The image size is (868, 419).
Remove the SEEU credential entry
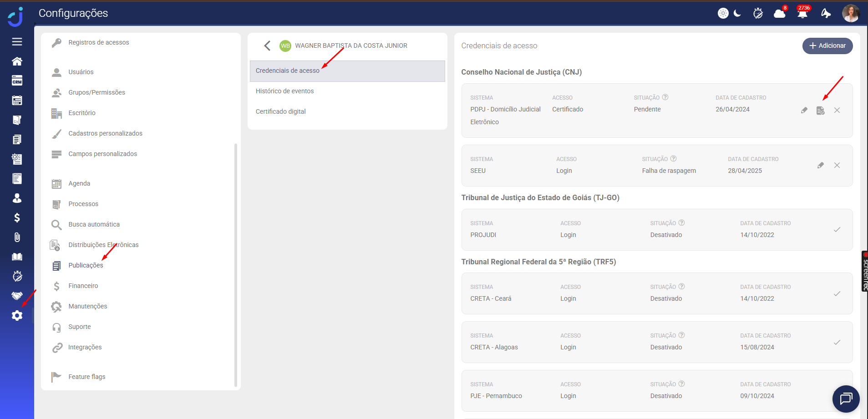[837, 166]
